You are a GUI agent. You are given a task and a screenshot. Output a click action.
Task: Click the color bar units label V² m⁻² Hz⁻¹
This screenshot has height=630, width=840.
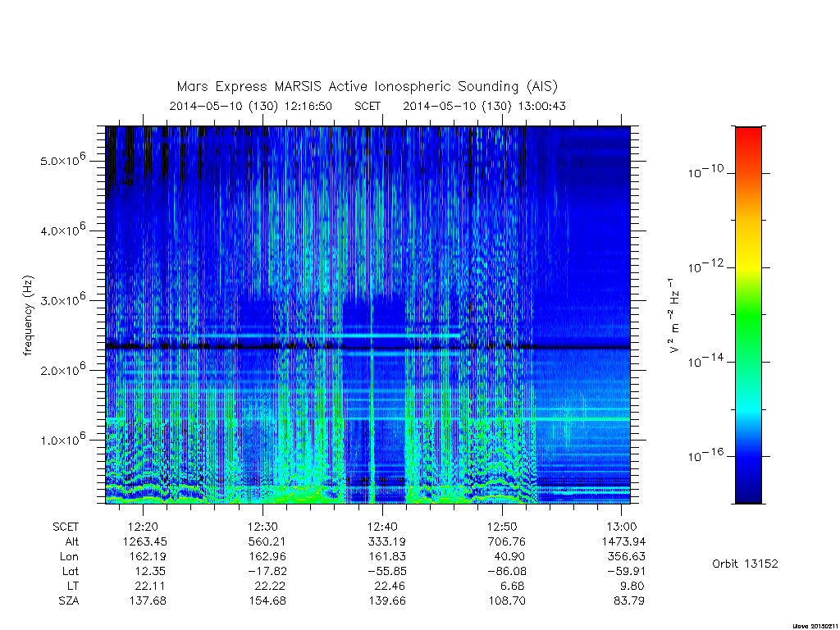(x=674, y=316)
